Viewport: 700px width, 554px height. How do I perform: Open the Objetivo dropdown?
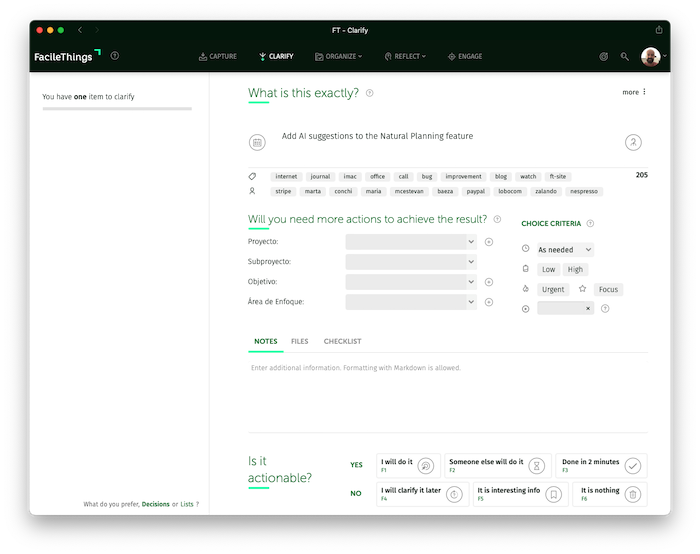click(x=411, y=282)
